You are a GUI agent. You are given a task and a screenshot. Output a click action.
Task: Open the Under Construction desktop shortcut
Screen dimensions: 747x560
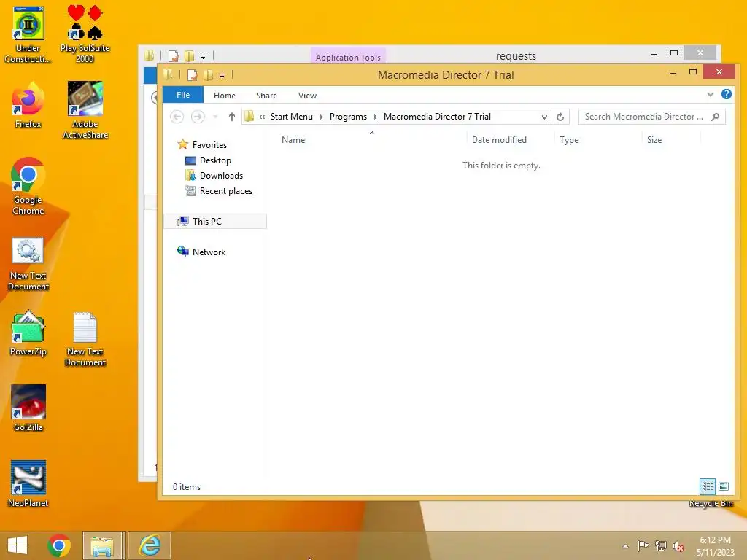[x=28, y=35]
